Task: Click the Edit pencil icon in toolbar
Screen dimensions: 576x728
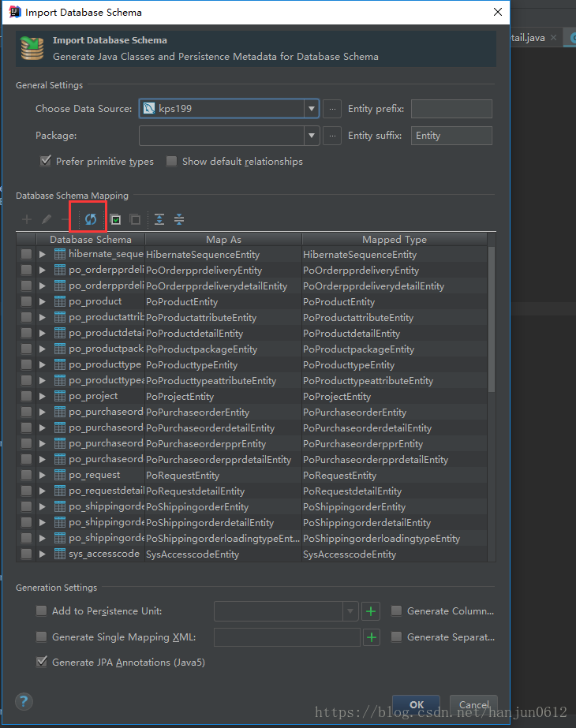Action: [47, 219]
